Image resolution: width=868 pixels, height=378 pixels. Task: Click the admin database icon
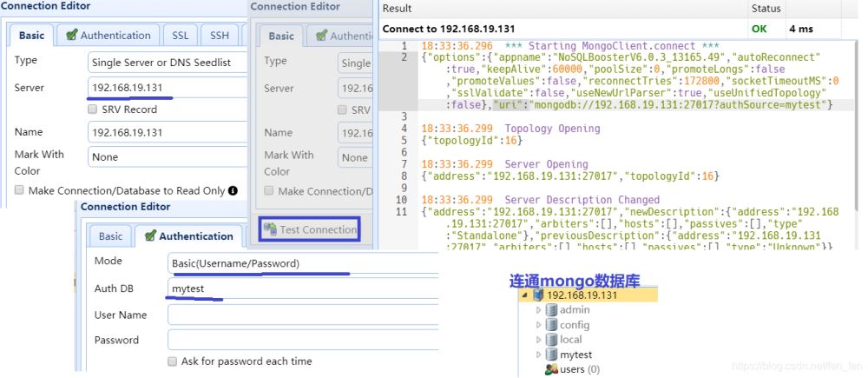pos(551,310)
